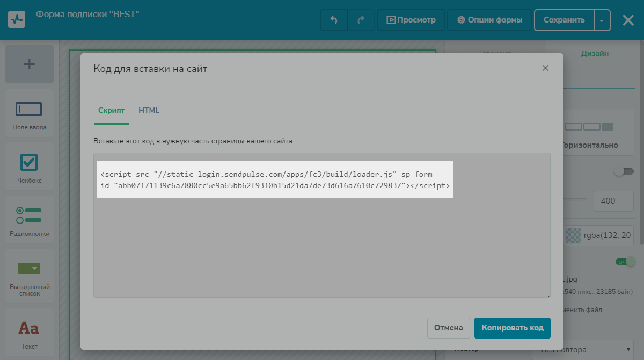Switch to the HTML tab
This screenshot has width=644, height=360.
coord(149,111)
